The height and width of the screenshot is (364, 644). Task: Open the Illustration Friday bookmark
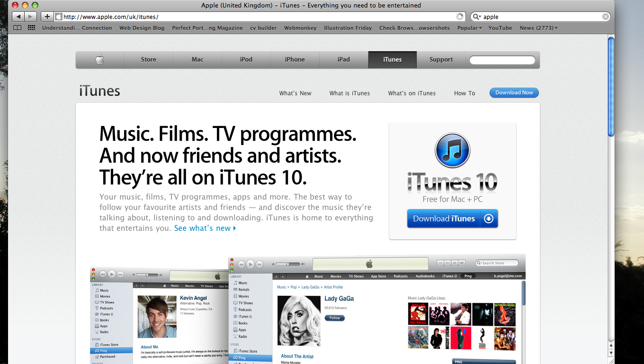pyautogui.click(x=348, y=28)
